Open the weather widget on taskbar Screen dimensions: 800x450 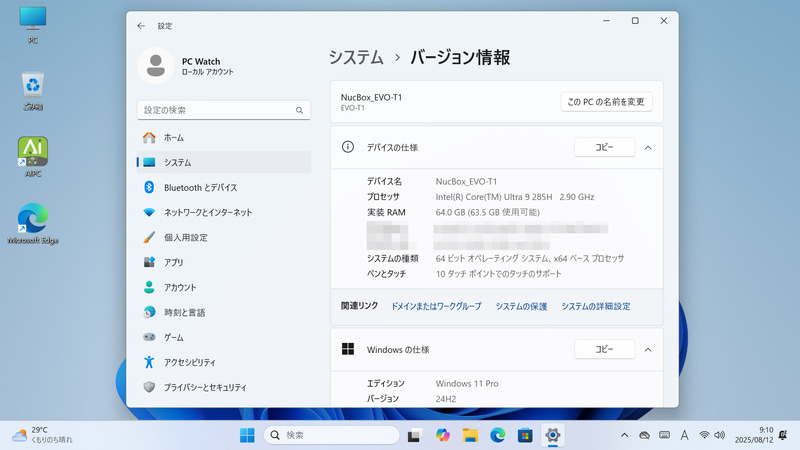point(42,435)
